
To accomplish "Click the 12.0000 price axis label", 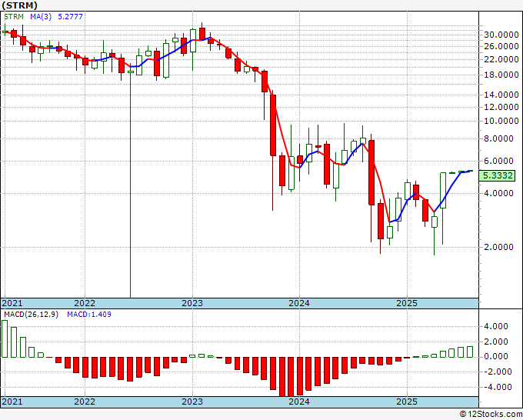I will tap(501, 107).
